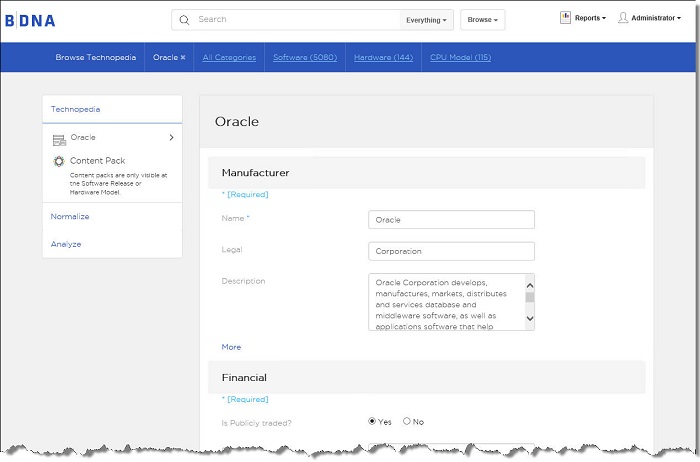
Task: Click the Description scrollbar thumb
Action: click(530, 297)
